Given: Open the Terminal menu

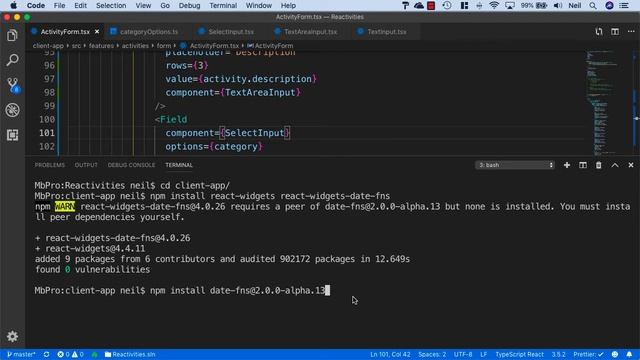Looking at the screenshot, I should (223, 5).
